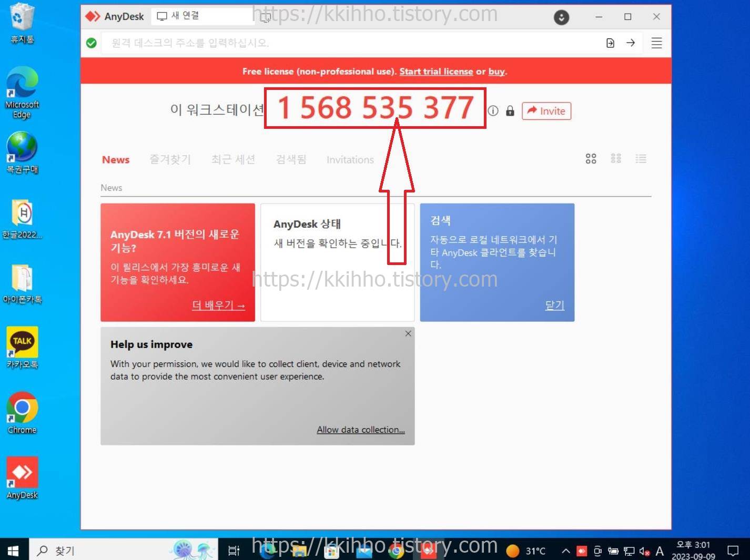Open the Microsoft Edge desktop shortcut
Image resolution: width=750 pixels, height=560 pixels.
coord(22,93)
